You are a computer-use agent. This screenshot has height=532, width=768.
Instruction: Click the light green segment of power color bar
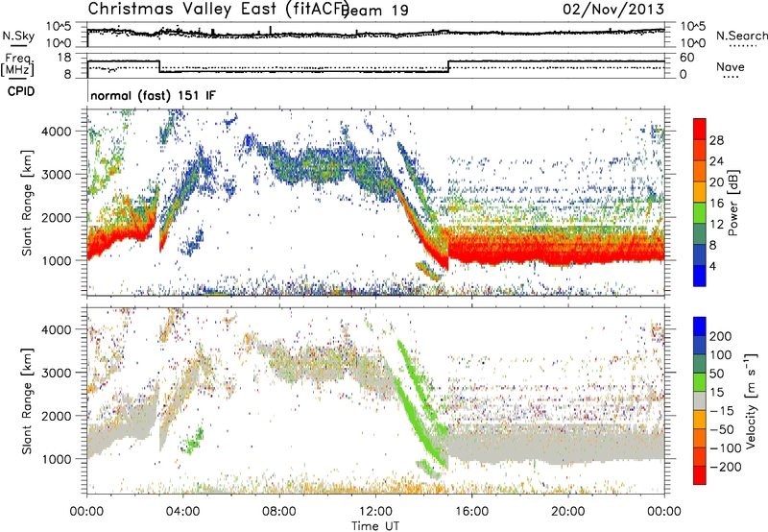pyautogui.click(x=700, y=212)
